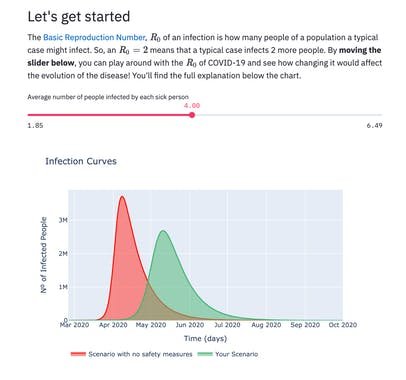406x380 pixels.
Task: Click the 4.00 slider value label
Action: [192, 105]
